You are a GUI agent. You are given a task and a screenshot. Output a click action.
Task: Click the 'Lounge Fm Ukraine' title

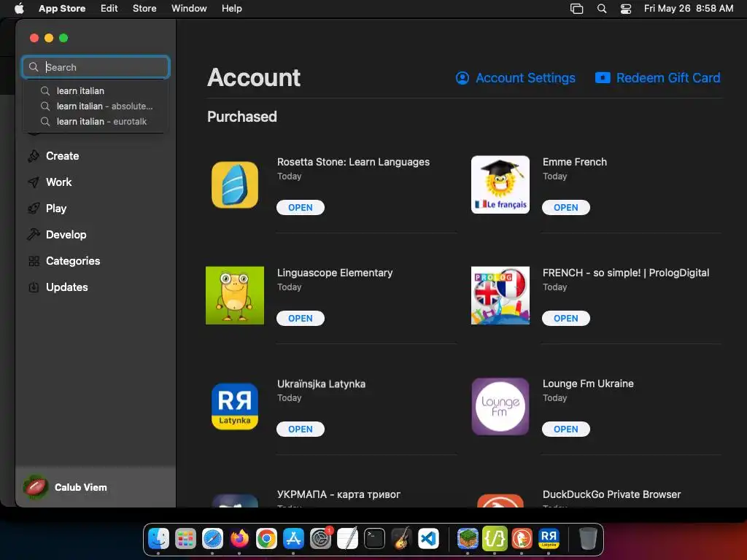coord(588,384)
